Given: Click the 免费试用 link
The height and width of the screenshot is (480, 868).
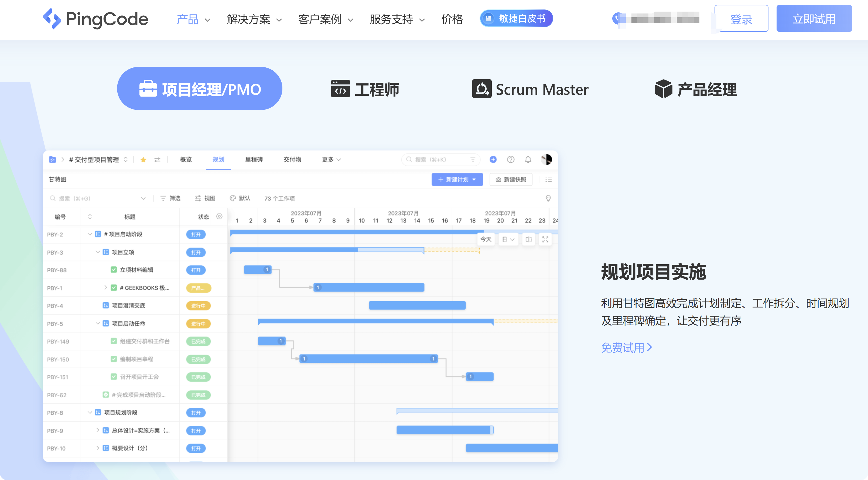Looking at the screenshot, I should point(626,348).
